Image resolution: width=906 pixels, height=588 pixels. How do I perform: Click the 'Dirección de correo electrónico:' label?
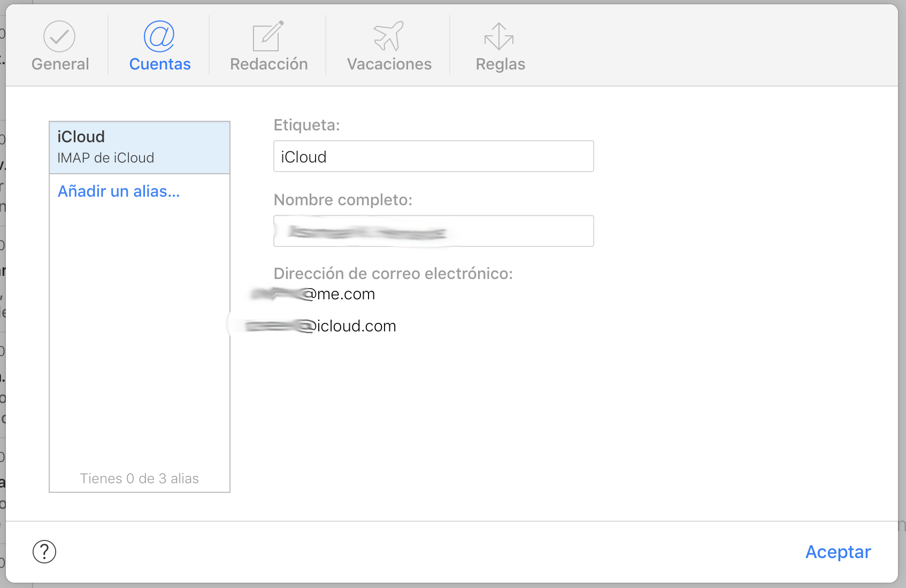(394, 274)
